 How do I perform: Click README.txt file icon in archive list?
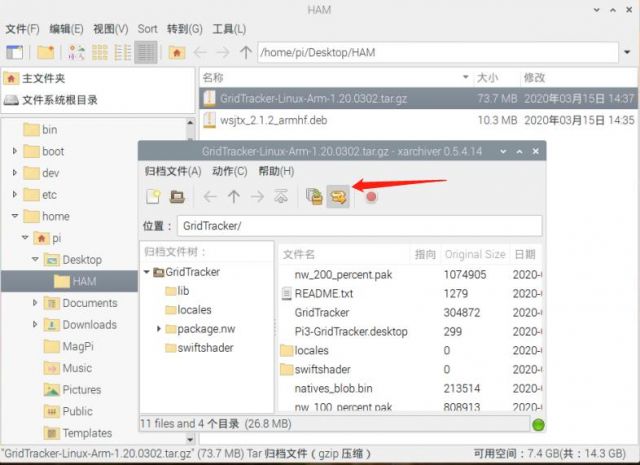287,294
